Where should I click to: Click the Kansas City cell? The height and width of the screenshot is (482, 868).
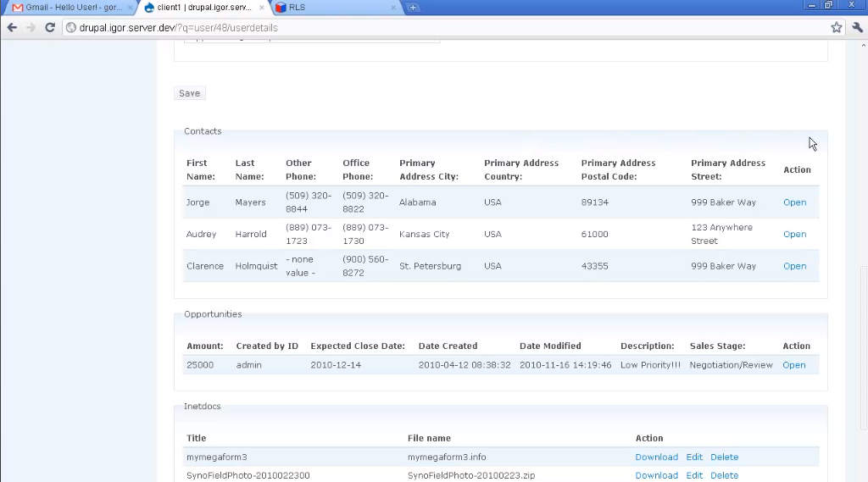tap(424, 234)
